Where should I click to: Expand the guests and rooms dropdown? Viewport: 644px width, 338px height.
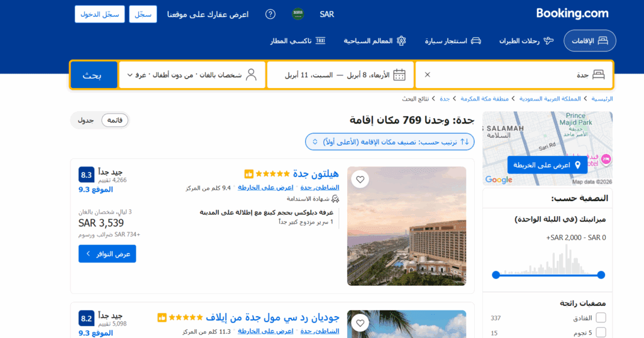192,75
